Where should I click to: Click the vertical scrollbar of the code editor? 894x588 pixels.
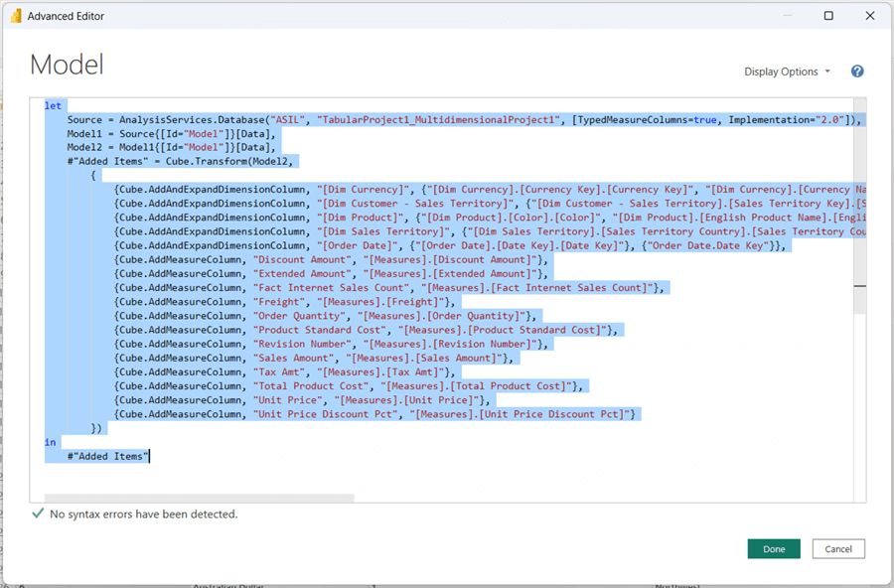point(860,288)
